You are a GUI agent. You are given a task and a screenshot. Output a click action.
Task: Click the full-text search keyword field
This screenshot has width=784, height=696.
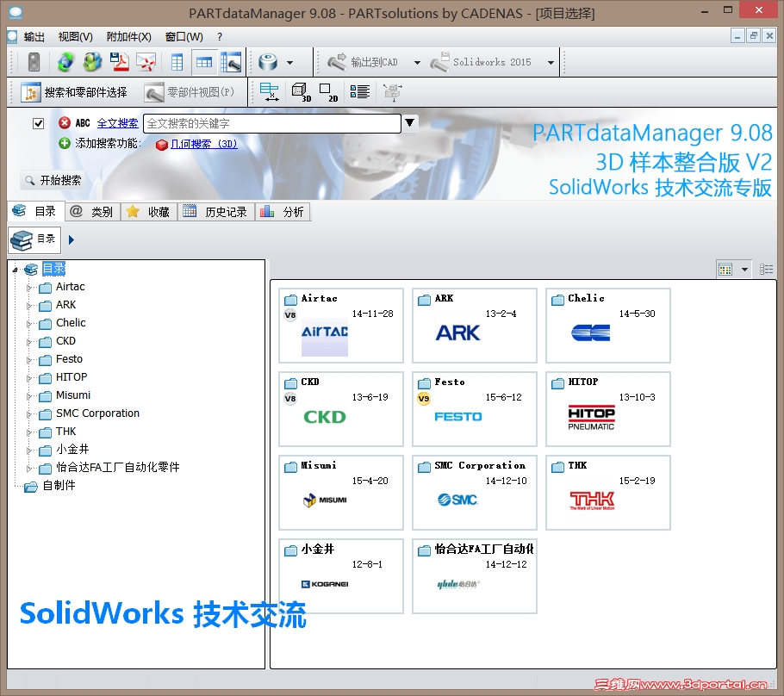click(x=272, y=123)
